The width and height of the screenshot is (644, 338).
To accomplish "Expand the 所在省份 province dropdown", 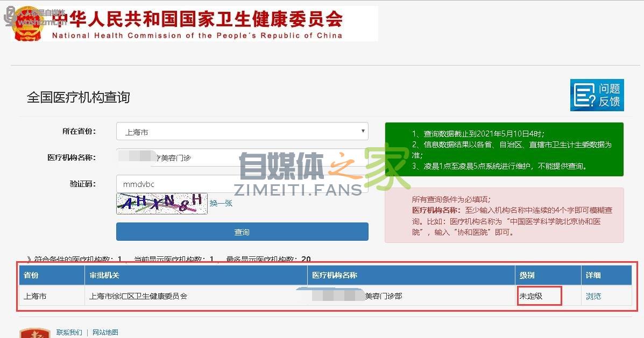I will (242, 132).
